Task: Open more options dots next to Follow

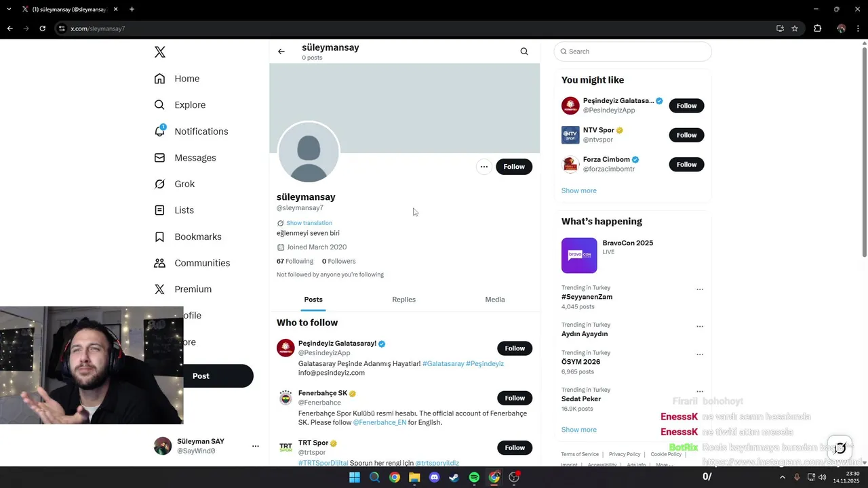Action: pyautogui.click(x=484, y=167)
